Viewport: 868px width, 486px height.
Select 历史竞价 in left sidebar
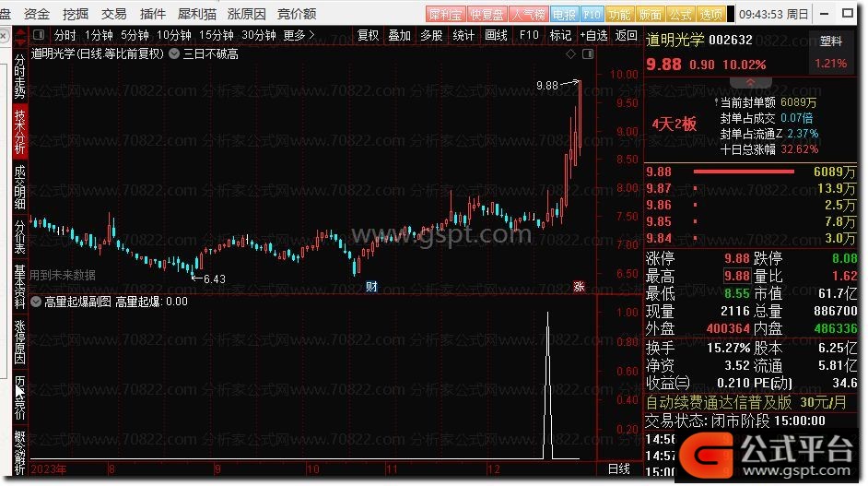pos(20,397)
